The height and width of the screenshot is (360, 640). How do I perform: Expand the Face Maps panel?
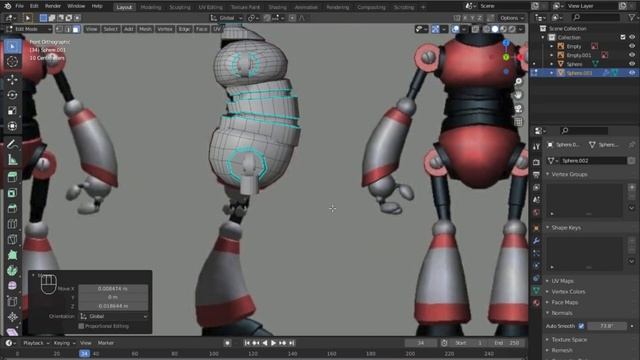[x=565, y=302]
